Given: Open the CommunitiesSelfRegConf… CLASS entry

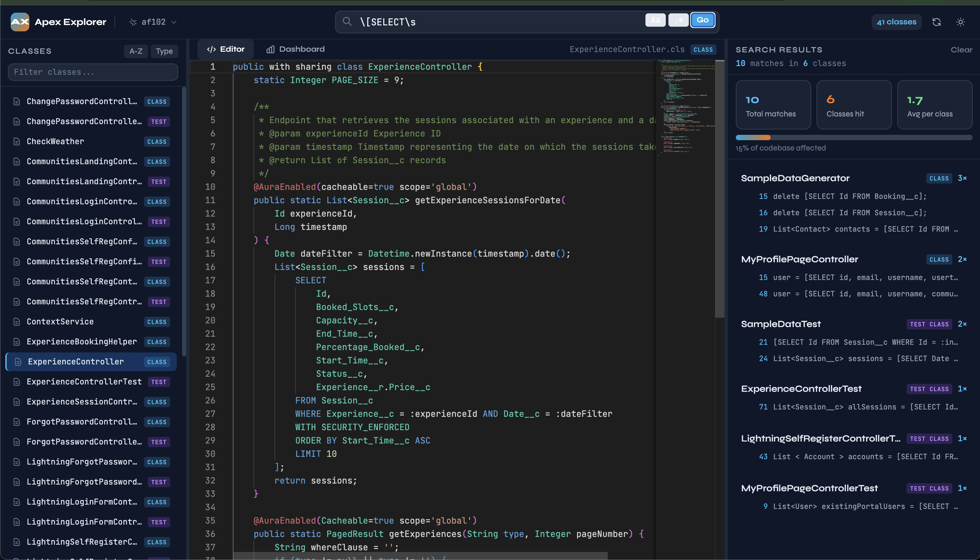Looking at the screenshot, I should pyautogui.click(x=91, y=242).
